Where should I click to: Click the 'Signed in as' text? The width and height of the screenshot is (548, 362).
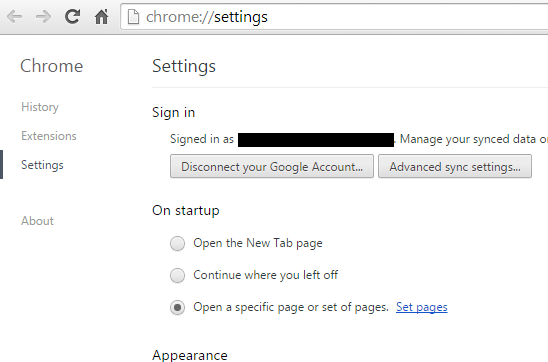[x=202, y=139]
